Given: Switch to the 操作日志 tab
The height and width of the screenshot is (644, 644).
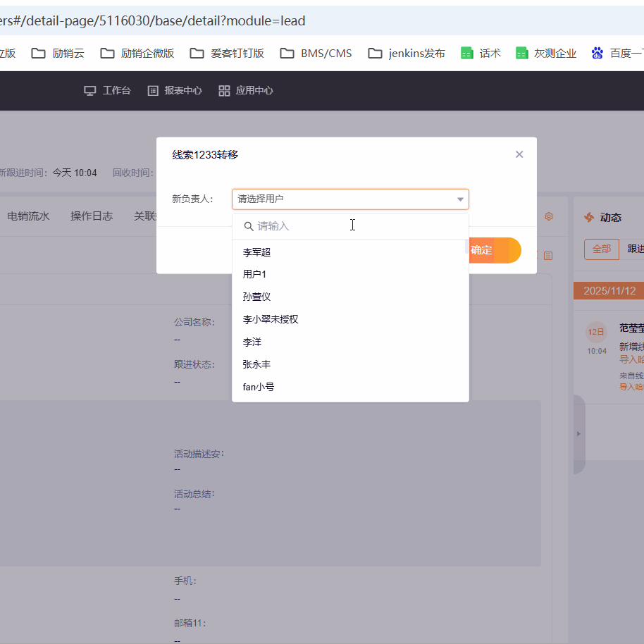Looking at the screenshot, I should click(92, 216).
